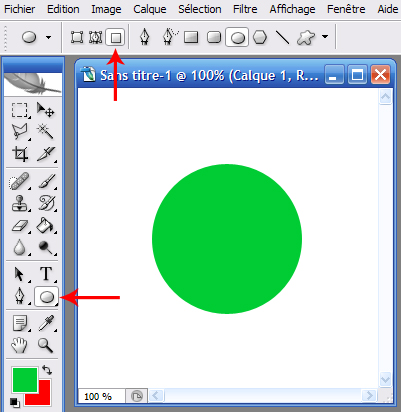Switch to Shape layers mode
This screenshot has height=412, width=401.
[77, 37]
